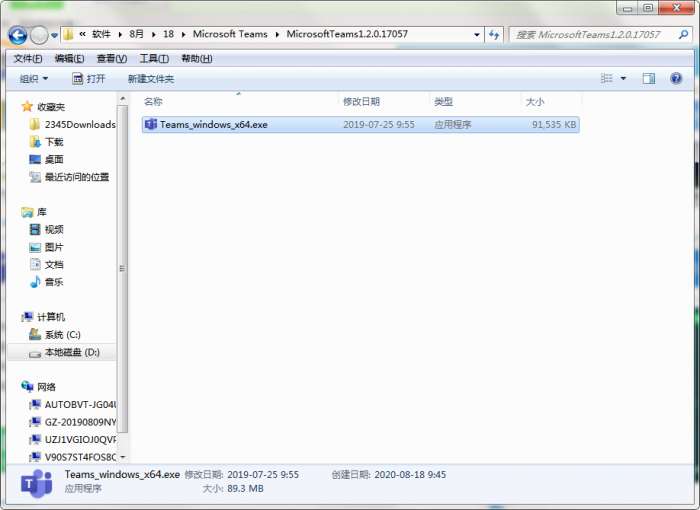Click the 8月 breadcrumb
The height and width of the screenshot is (510, 700).
tap(137, 34)
